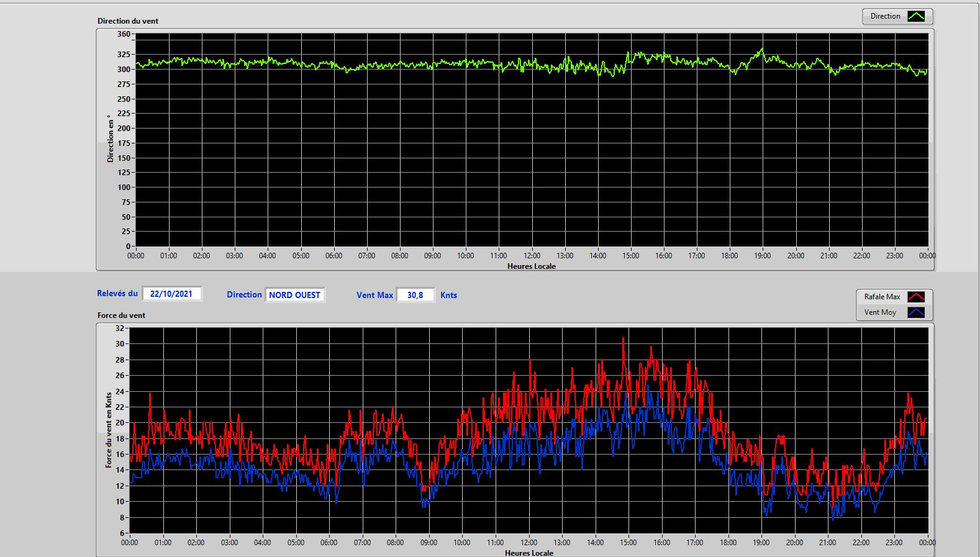Viewport: 980px width, 557px height.
Task: Click the 12:00 tick on direction chart
Action: tap(532, 256)
